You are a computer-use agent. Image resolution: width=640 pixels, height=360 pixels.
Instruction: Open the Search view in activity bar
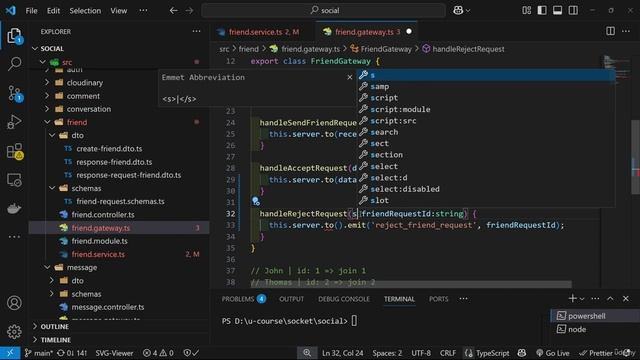pyautogui.click(x=14, y=64)
